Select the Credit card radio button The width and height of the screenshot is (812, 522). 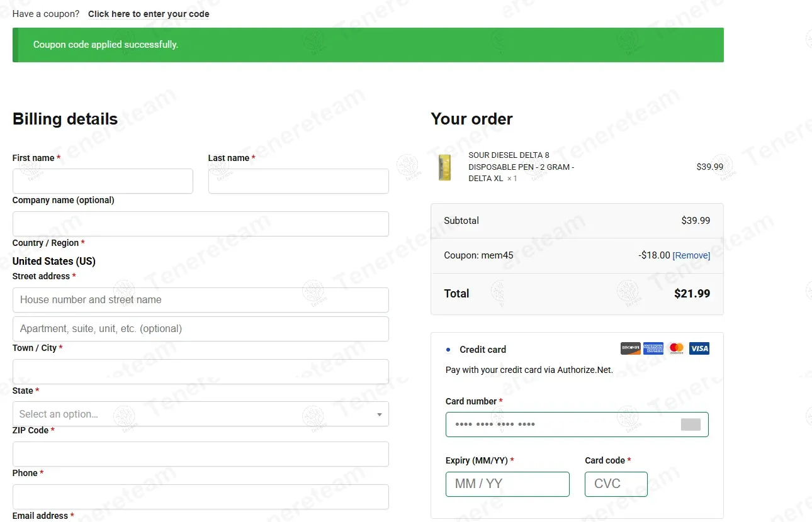[448, 350]
